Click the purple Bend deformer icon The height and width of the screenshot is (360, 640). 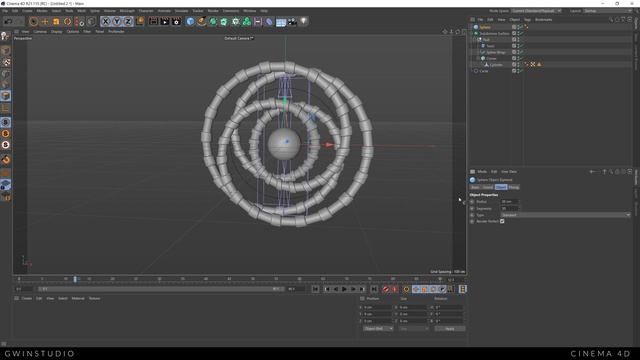tap(269, 21)
